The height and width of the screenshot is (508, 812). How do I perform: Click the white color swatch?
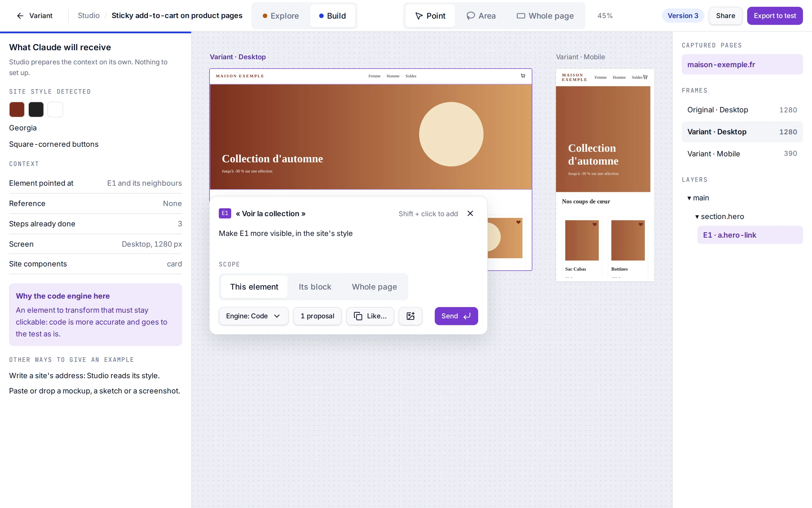55,110
